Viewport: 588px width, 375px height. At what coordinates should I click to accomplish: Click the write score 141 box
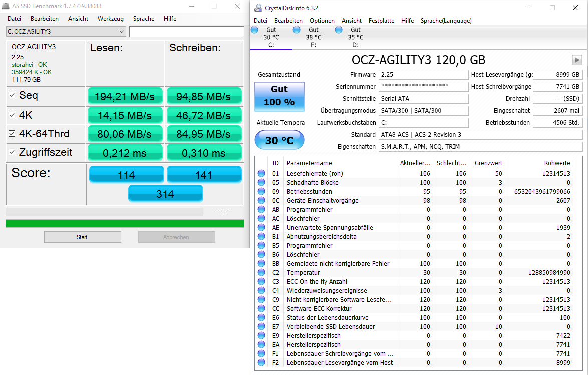(x=204, y=174)
